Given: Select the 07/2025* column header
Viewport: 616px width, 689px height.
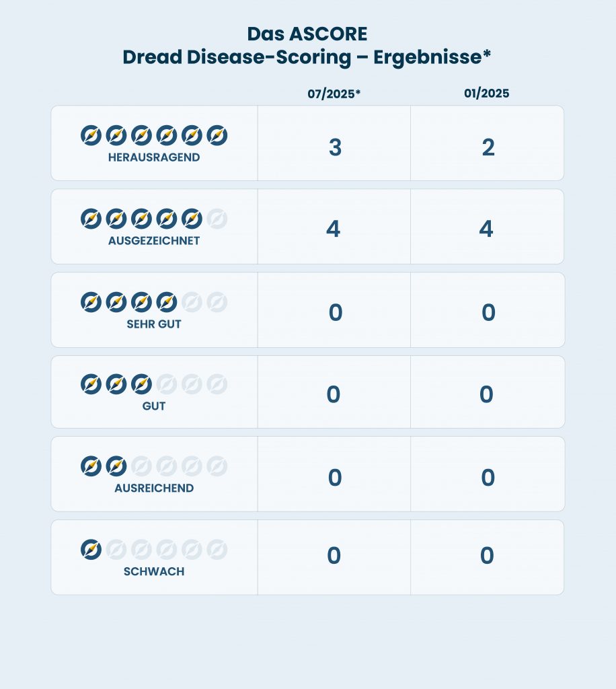Looking at the screenshot, I should point(334,94).
